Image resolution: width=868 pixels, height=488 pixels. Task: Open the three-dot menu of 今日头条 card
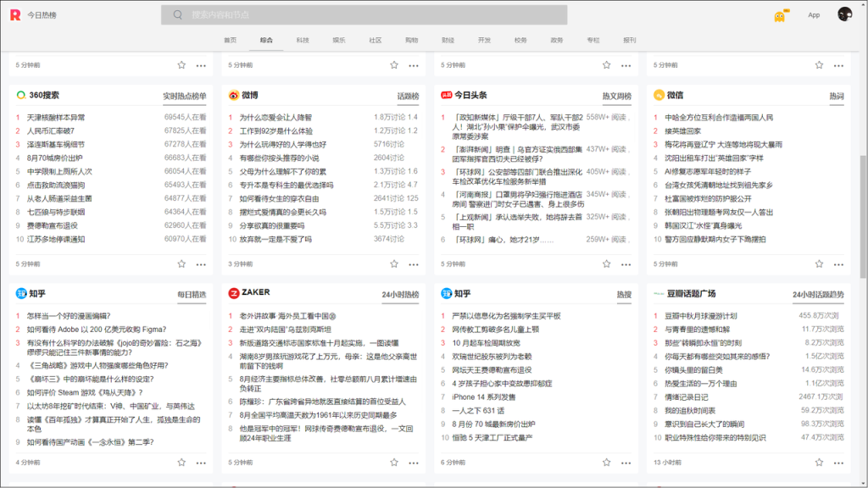point(626,264)
